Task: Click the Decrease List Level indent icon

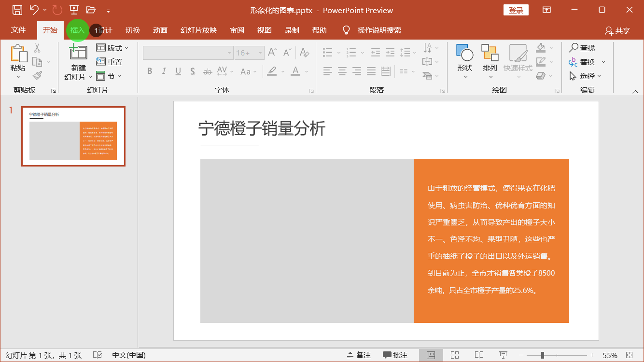Action: pos(376,52)
